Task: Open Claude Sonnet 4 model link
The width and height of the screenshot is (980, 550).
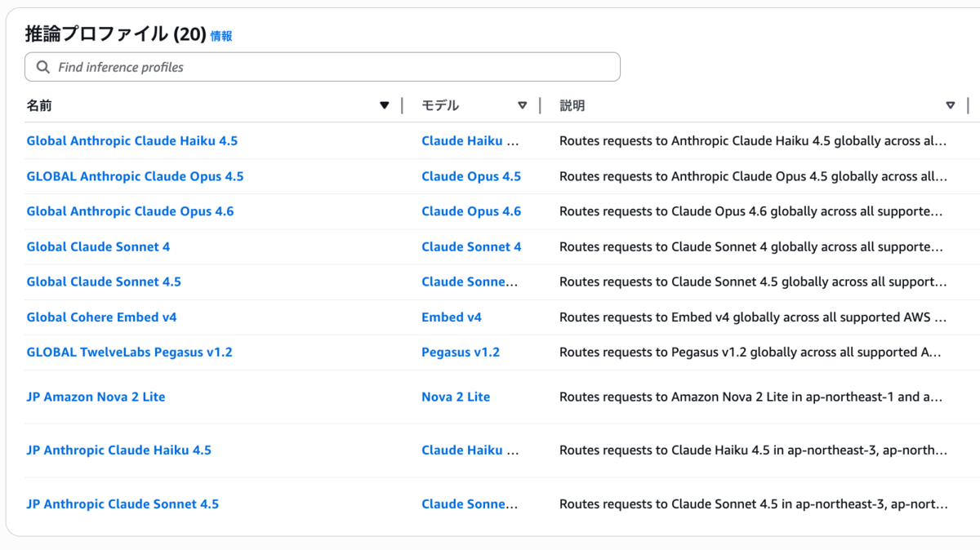Action: [x=471, y=246]
